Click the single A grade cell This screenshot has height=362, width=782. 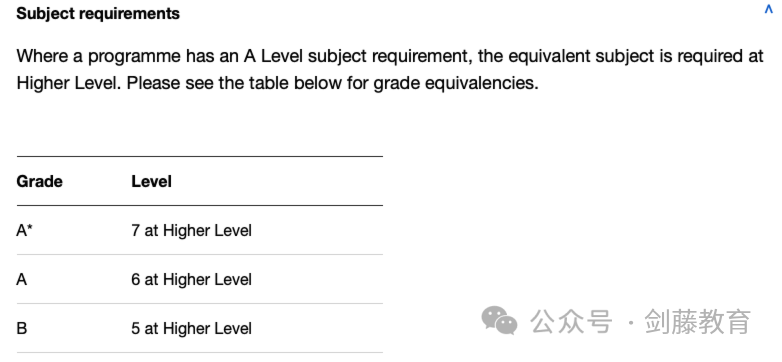21,279
